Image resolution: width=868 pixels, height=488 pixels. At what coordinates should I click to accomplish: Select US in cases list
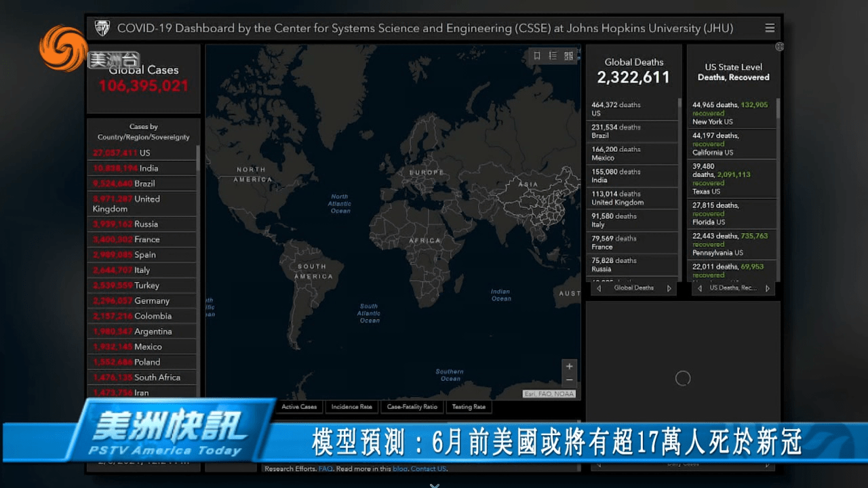coord(142,152)
